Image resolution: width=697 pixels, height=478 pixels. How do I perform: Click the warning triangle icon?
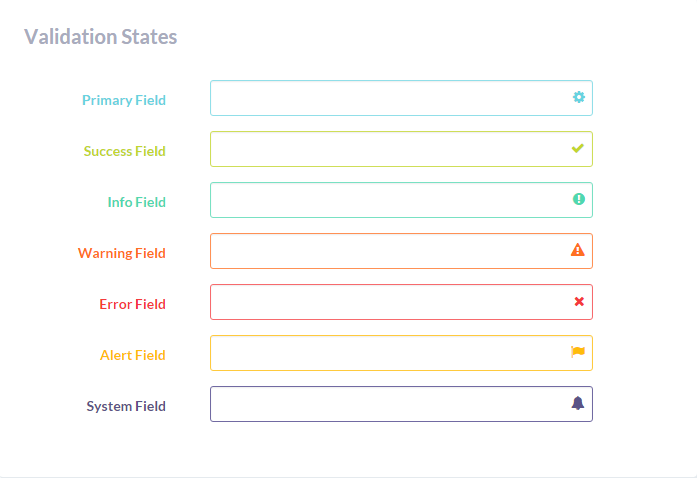coord(578,250)
